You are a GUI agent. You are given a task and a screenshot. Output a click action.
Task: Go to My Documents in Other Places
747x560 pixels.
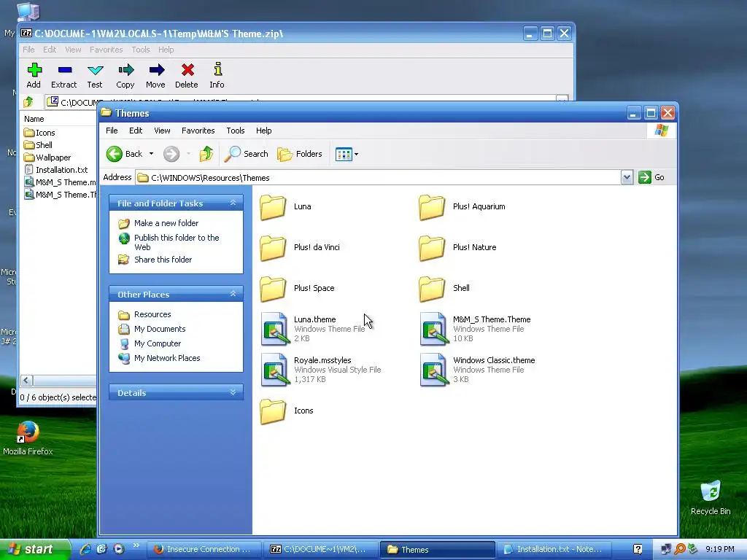tap(160, 329)
